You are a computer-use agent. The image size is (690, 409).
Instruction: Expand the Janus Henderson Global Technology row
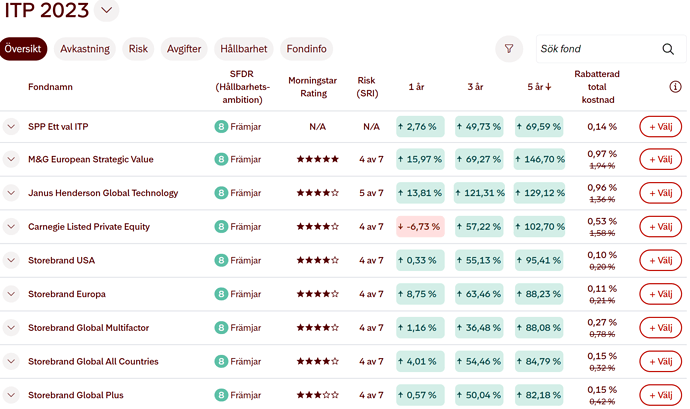click(11, 193)
